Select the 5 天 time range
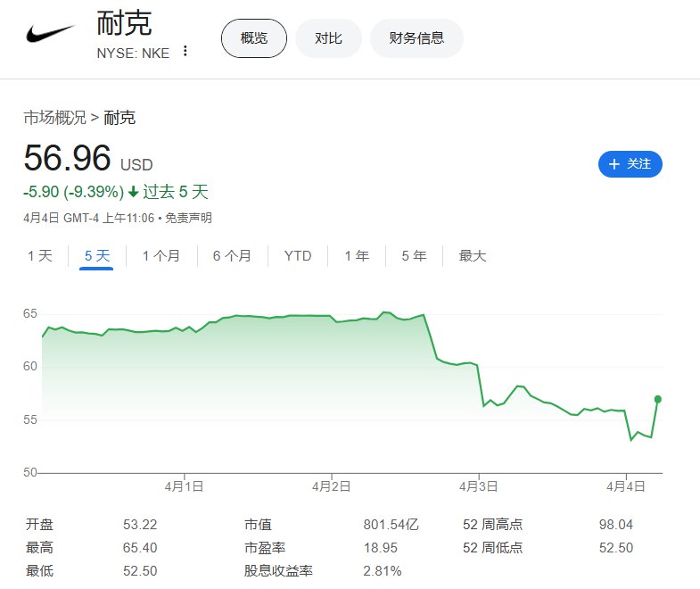Viewport: 700px width, 589px height. [97, 256]
